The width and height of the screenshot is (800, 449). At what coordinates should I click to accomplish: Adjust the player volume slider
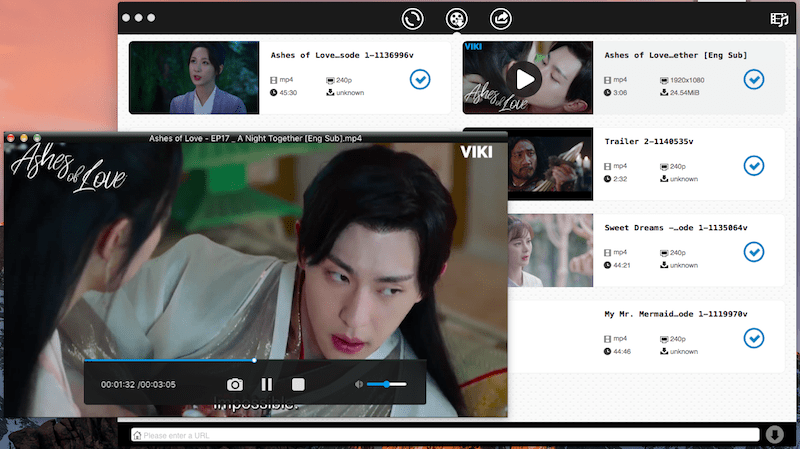387,384
